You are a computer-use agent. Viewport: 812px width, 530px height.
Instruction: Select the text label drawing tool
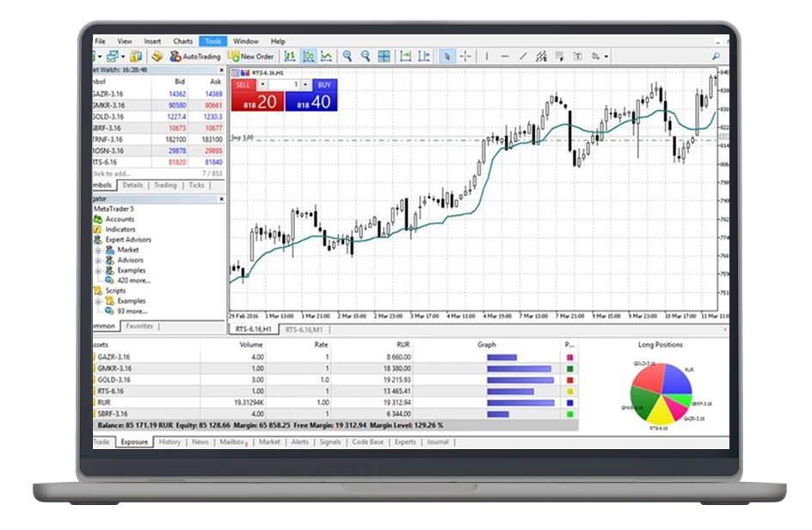click(x=577, y=56)
